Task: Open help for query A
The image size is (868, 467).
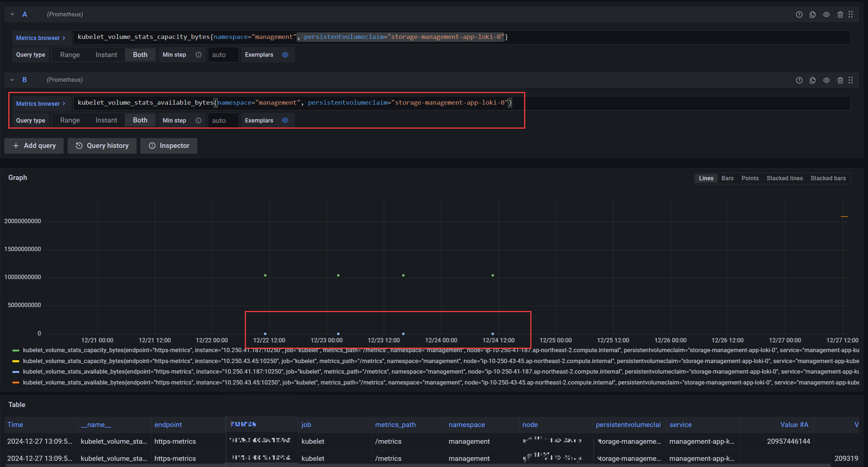Action: (799, 15)
